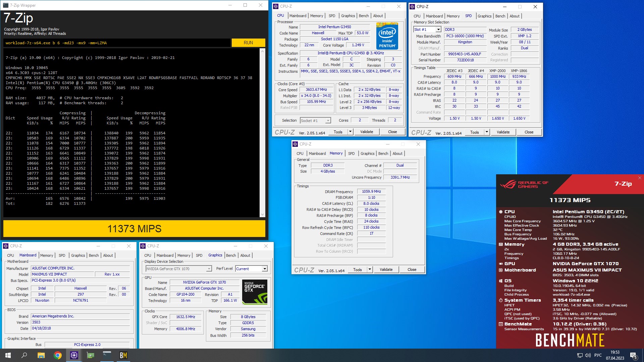Click the BIOS Version 3503 field
This screenshot has width=644, height=362.
coord(80,322)
